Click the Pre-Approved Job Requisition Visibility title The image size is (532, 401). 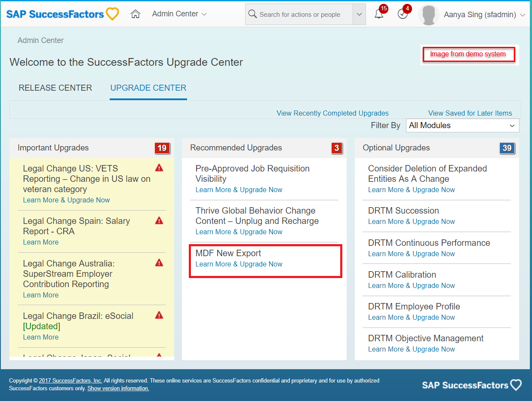[x=252, y=174]
